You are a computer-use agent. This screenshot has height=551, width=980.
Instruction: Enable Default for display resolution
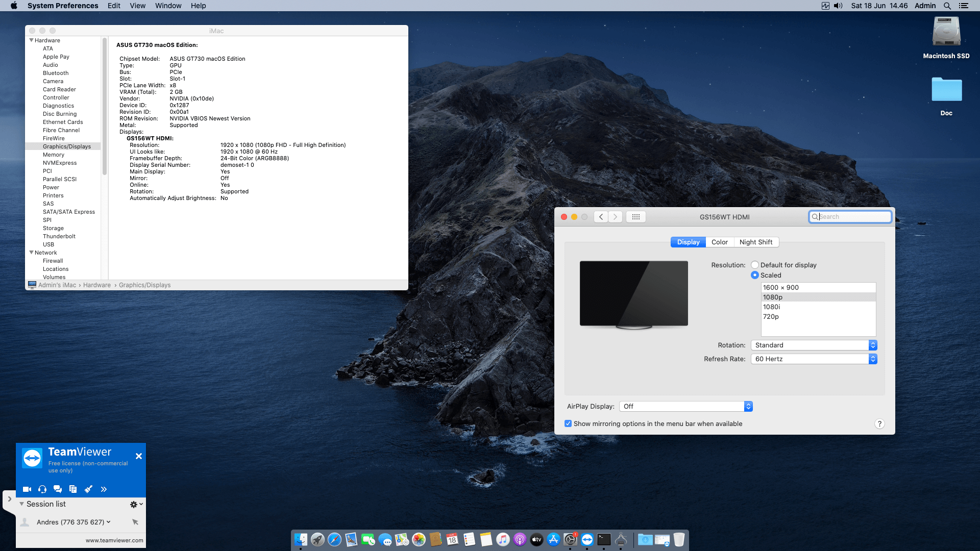coord(755,265)
